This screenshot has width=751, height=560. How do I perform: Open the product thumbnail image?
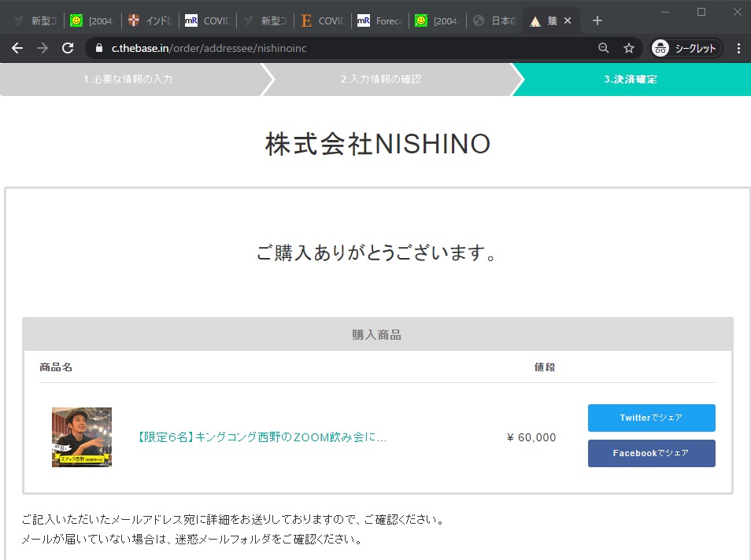[82, 437]
